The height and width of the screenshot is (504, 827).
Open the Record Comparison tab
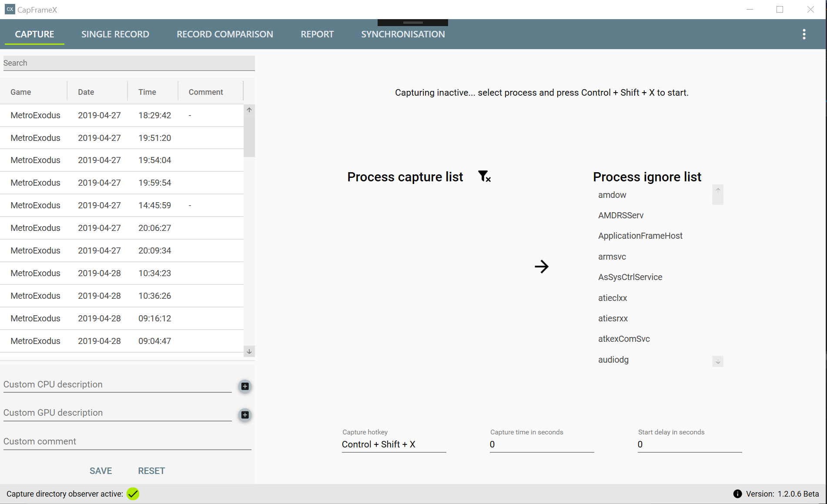click(x=225, y=34)
